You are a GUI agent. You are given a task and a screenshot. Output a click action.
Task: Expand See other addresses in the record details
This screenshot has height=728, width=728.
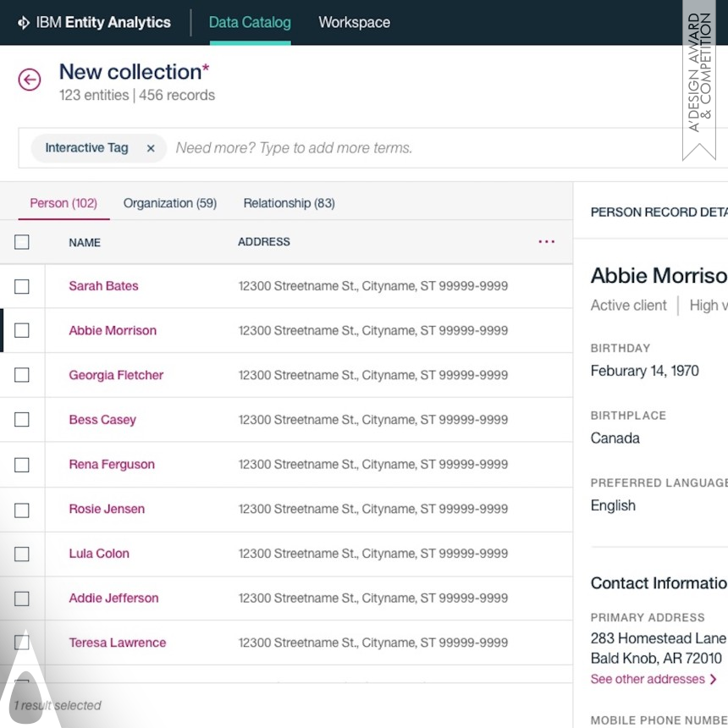coord(648,679)
